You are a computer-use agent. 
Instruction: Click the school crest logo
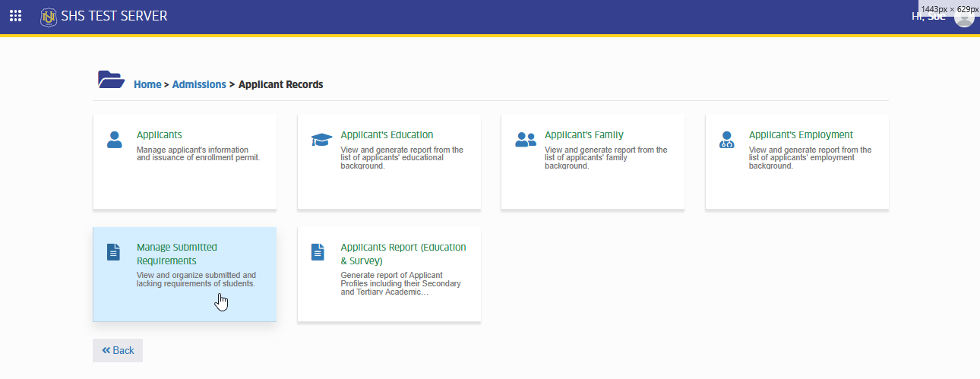point(49,17)
